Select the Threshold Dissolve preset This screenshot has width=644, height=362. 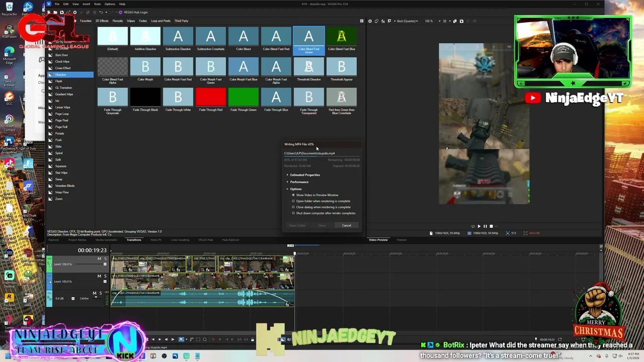click(308, 69)
